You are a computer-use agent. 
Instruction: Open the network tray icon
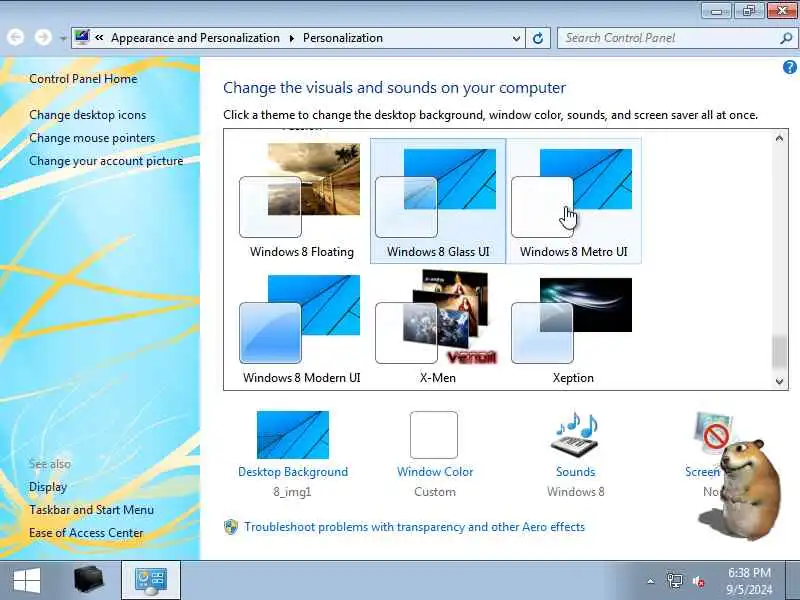pyautogui.click(x=674, y=581)
